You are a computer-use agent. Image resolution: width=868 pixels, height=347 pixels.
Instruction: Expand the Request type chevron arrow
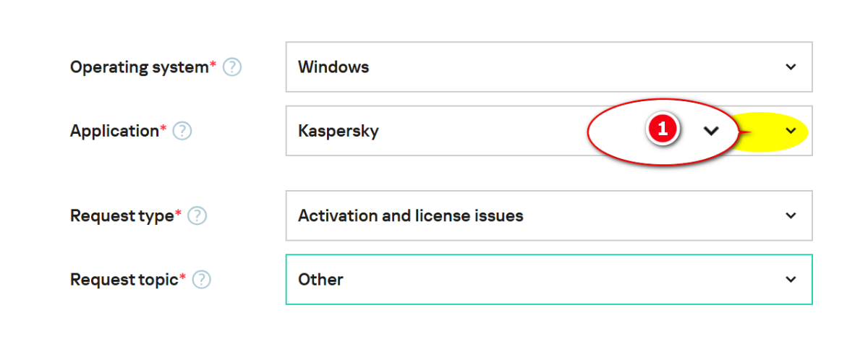pos(791,215)
